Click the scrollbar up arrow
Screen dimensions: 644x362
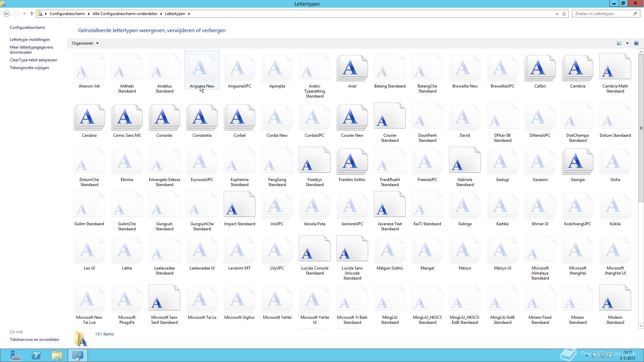click(x=641, y=52)
